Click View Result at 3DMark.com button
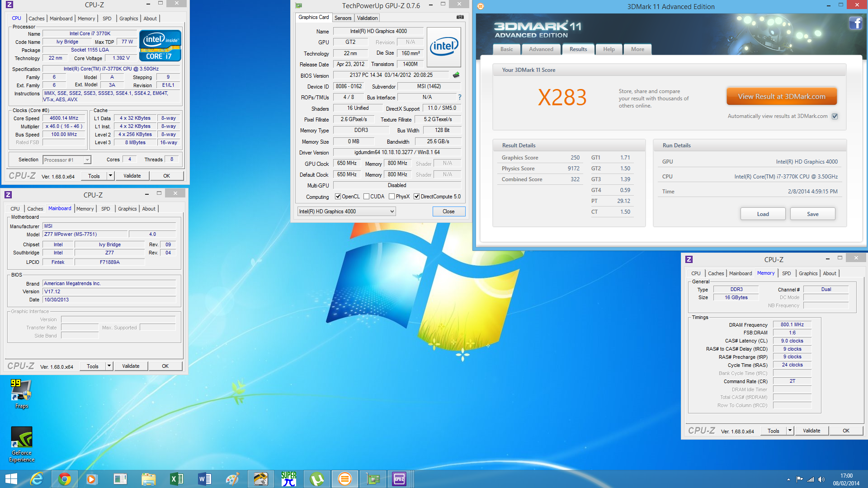The image size is (868, 488). [x=781, y=96]
